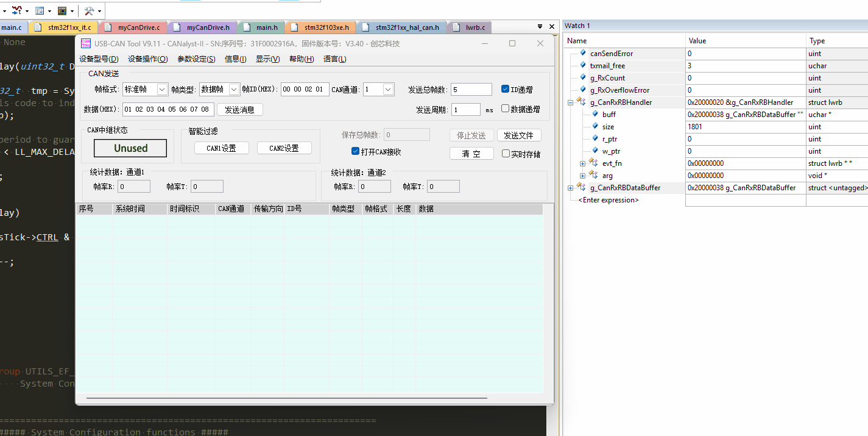Open the 帮助(H) menu
This screenshot has width=868, height=436.
pos(302,59)
